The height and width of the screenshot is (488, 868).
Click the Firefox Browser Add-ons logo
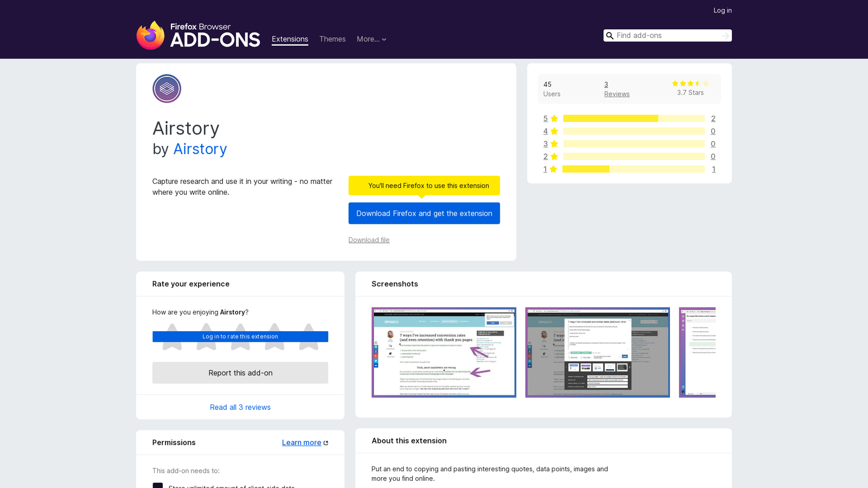point(198,35)
